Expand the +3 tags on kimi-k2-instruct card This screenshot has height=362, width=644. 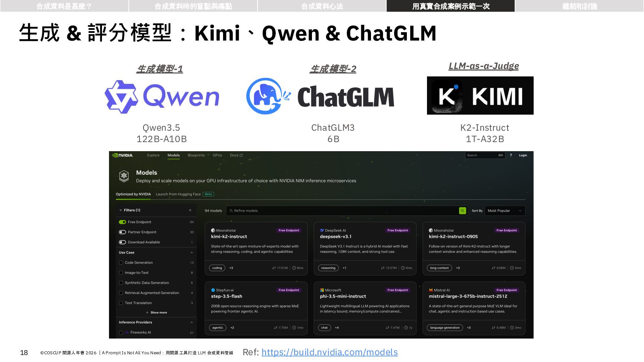[x=231, y=268]
